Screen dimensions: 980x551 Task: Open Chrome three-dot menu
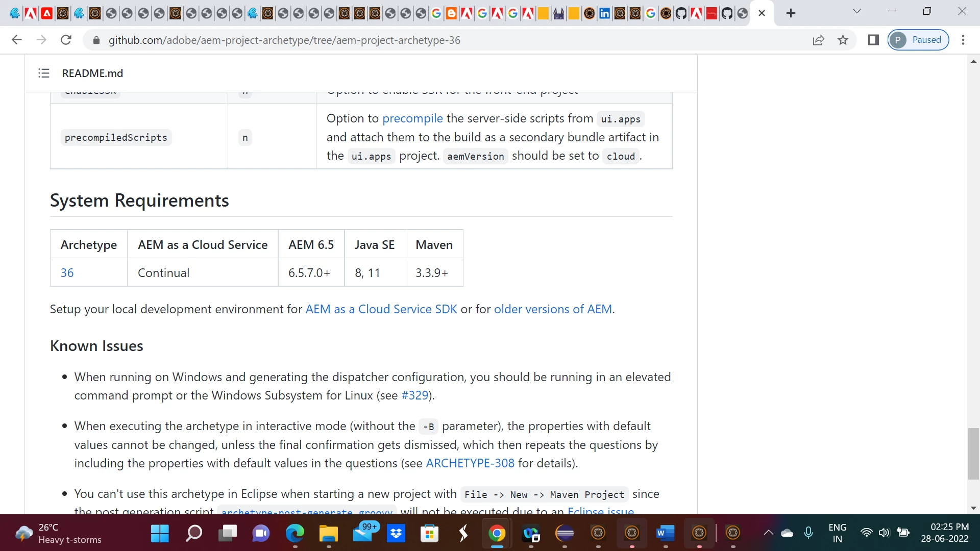(x=963, y=40)
